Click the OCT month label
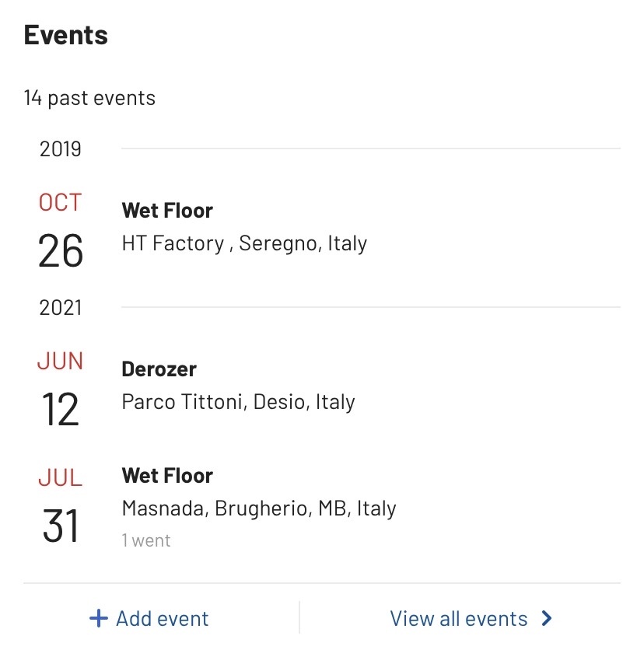 pos(60,203)
